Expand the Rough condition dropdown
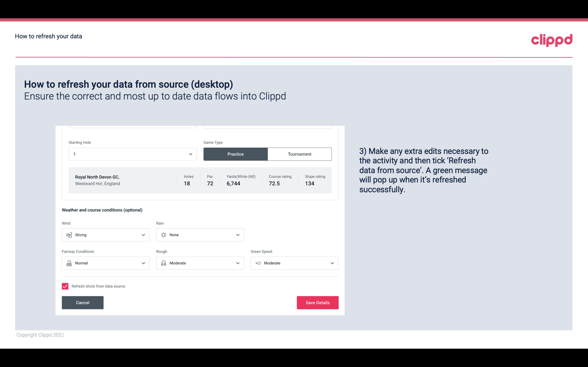This screenshot has height=367, width=588. [238, 263]
